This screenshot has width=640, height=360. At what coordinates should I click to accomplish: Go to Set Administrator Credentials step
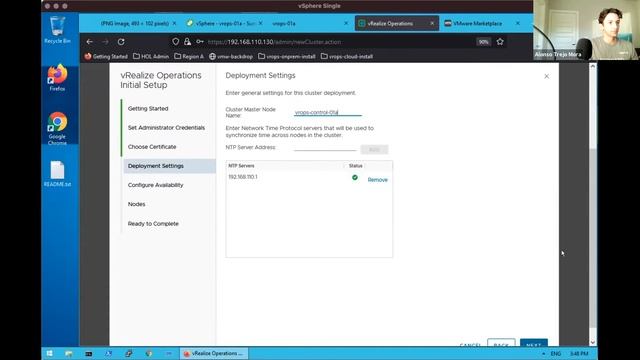point(166,128)
